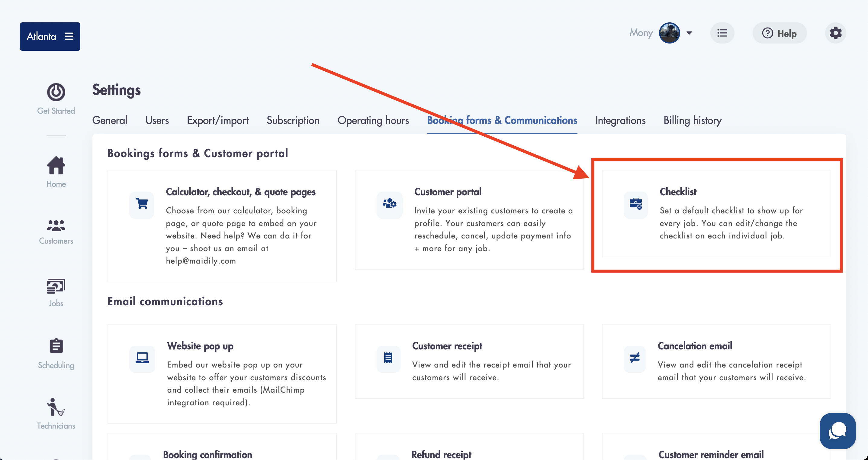Click the Website pop up laptop icon
This screenshot has width=868, height=460.
pos(142,358)
